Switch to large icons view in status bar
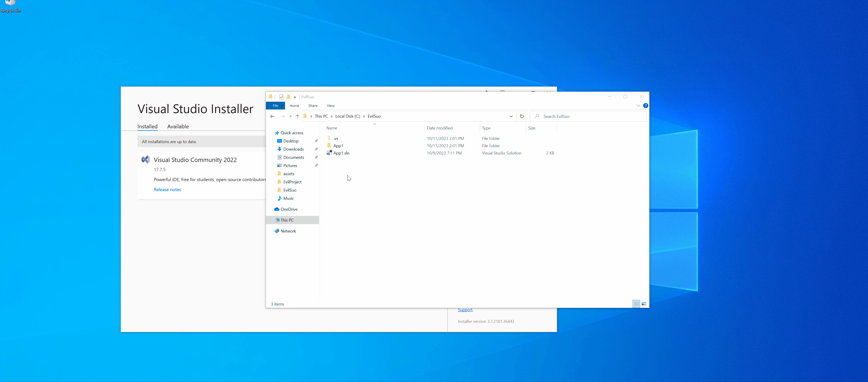This screenshot has height=382, width=868. coord(644,304)
